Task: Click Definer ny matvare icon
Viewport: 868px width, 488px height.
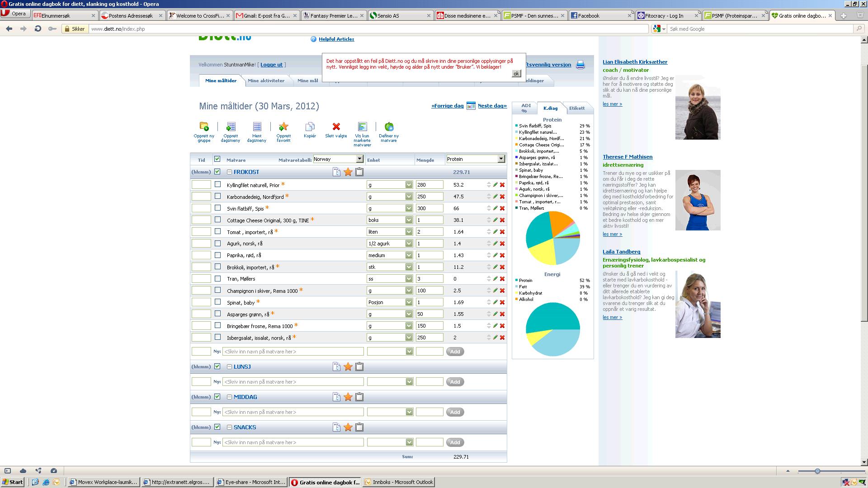Action: point(389,127)
